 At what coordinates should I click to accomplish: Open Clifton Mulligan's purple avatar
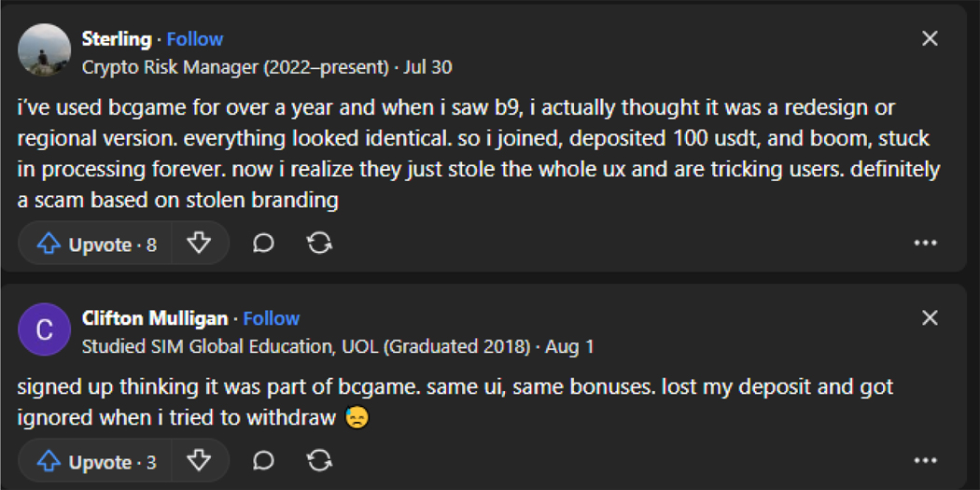pos(45,329)
